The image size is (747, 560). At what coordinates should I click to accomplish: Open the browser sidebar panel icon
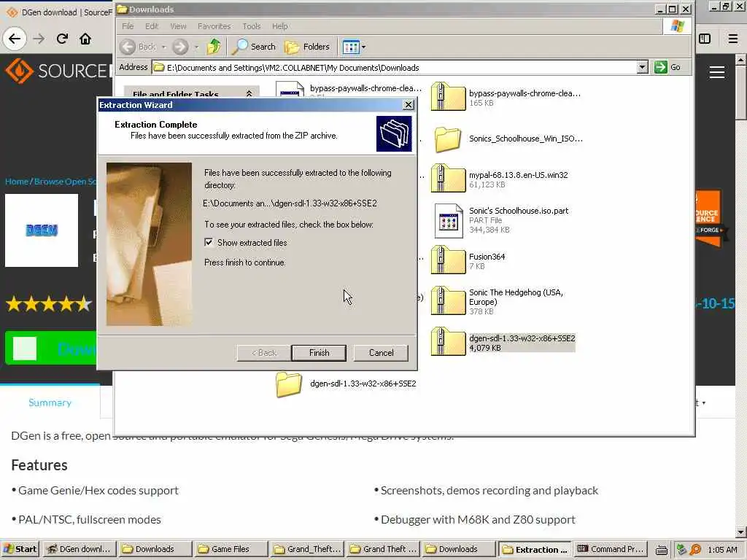point(705,39)
